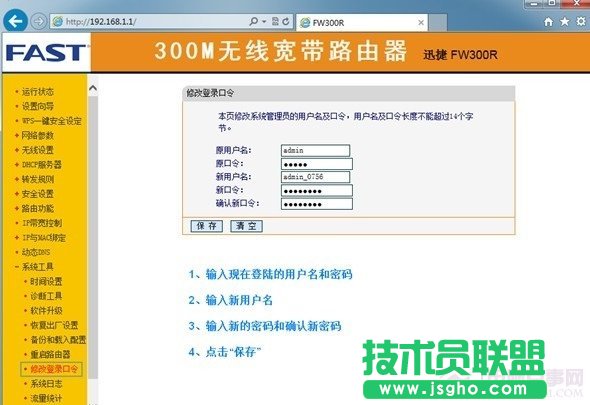This screenshot has width=590, height=405.
Task: Open 诊断工具 submenu item
Action: click(46, 296)
